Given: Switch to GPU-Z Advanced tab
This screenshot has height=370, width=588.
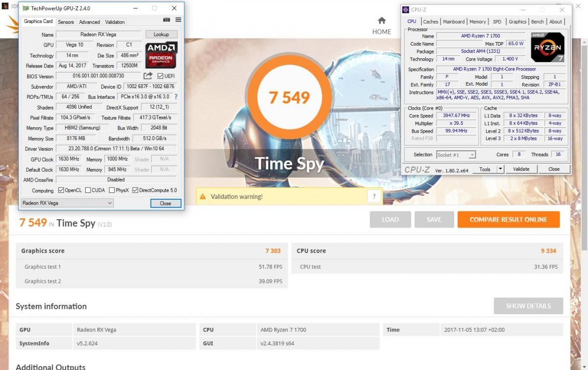Looking at the screenshot, I should [90, 22].
